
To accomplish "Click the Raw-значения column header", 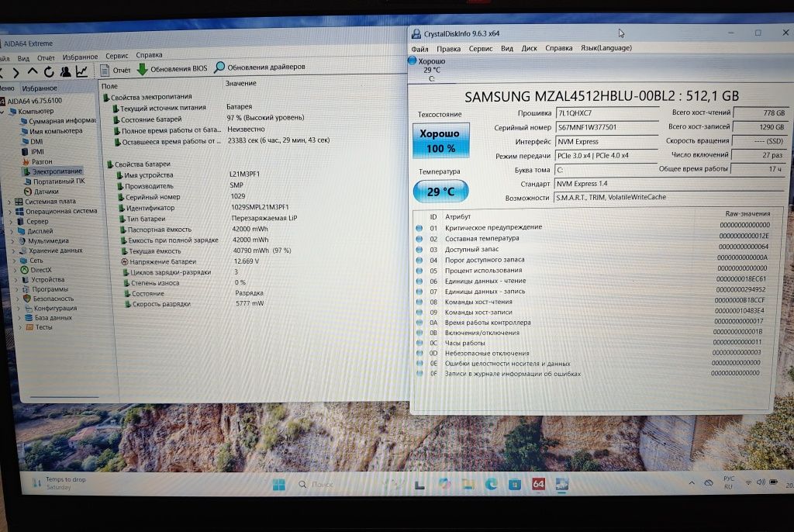I will pyautogui.click(x=747, y=214).
